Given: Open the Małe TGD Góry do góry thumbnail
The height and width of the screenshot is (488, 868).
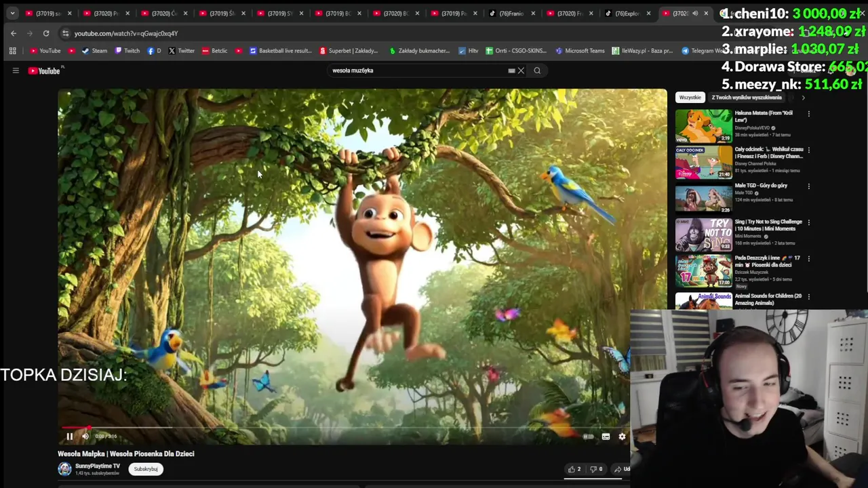Looking at the screenshot, I should pyautogui.click(x=703, y=199).
